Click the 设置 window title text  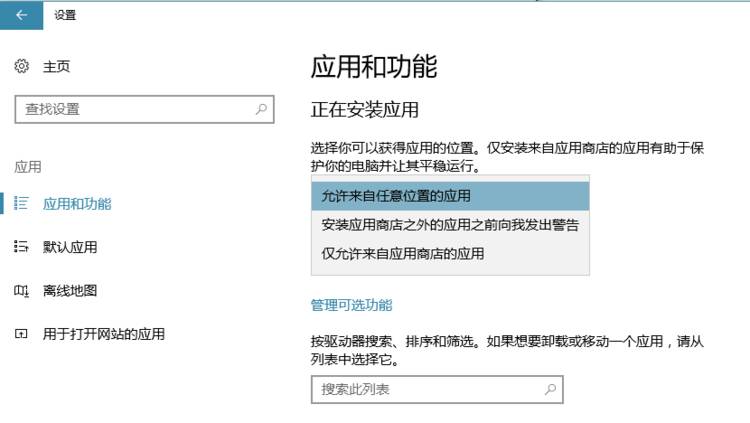(65, 15)
